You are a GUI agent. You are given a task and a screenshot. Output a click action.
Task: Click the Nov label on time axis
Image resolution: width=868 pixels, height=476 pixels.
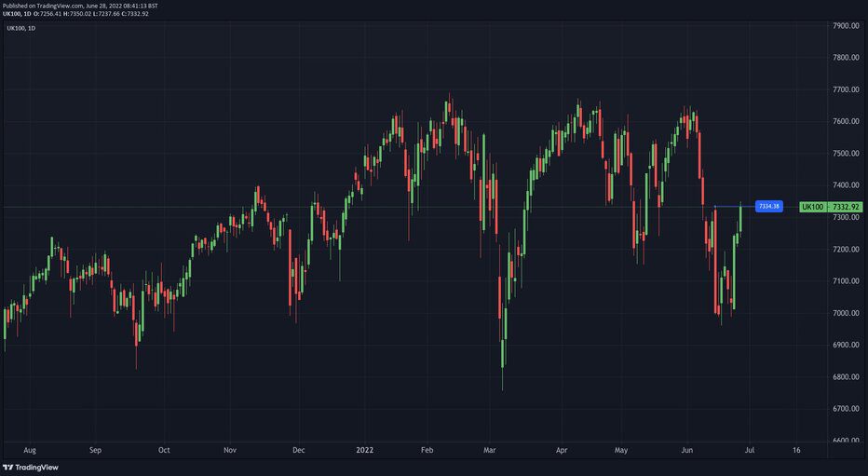click(x=230, y=451)
